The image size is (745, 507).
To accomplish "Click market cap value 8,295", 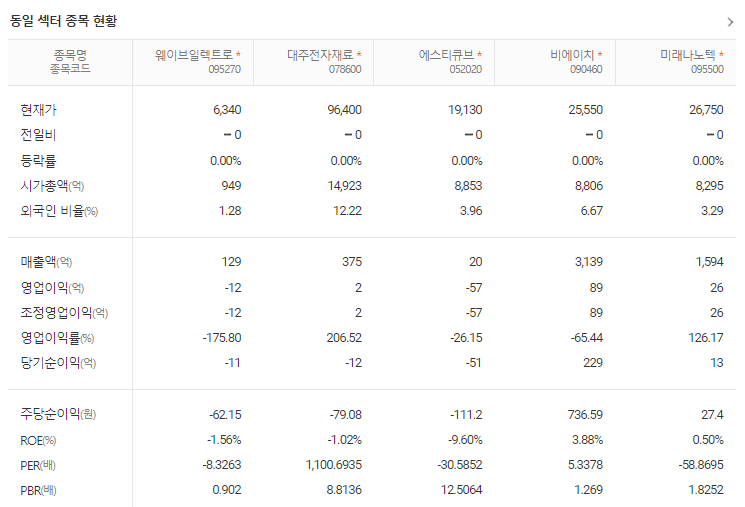I will coord(709,186).
